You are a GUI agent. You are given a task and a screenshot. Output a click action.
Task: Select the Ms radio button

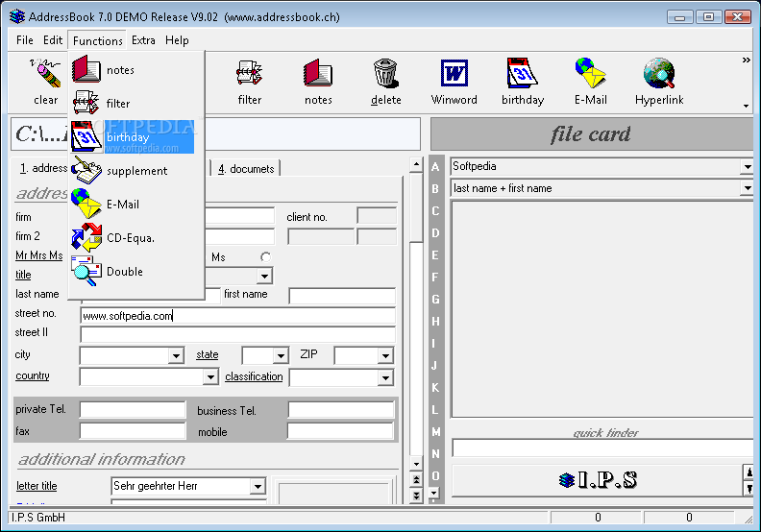tap(265, 257)
